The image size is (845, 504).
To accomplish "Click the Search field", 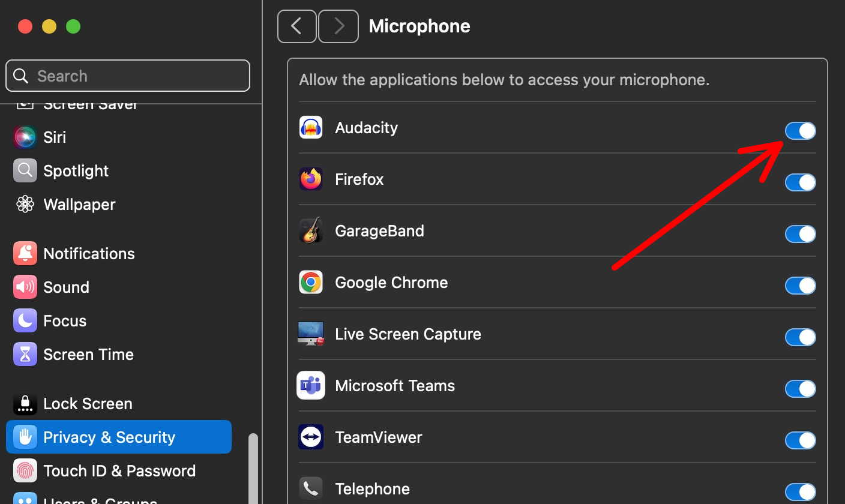I will [x=128, y=76].
